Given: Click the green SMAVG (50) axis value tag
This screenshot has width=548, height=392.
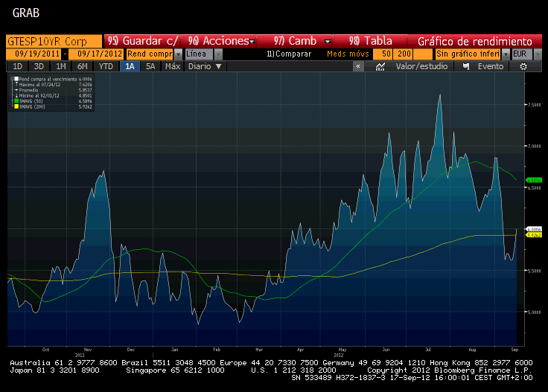Looking at the screenshot, I should click(x=534, y=180).
